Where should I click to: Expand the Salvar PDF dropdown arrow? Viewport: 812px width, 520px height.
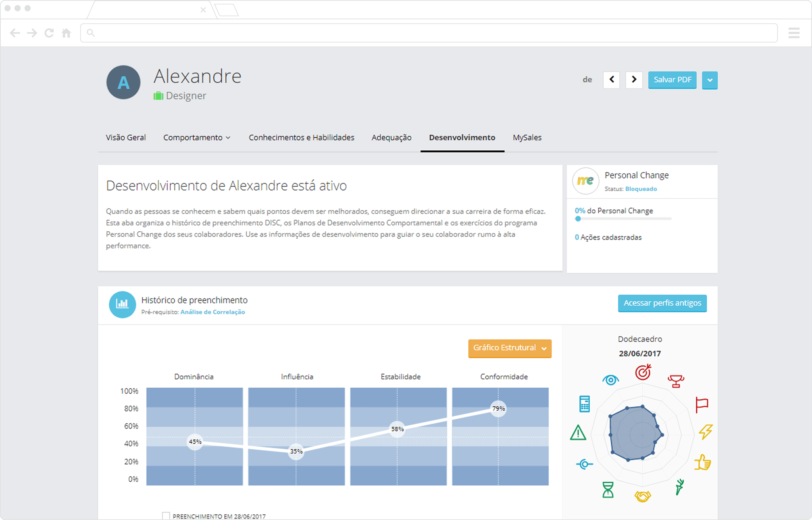point(710,80)
